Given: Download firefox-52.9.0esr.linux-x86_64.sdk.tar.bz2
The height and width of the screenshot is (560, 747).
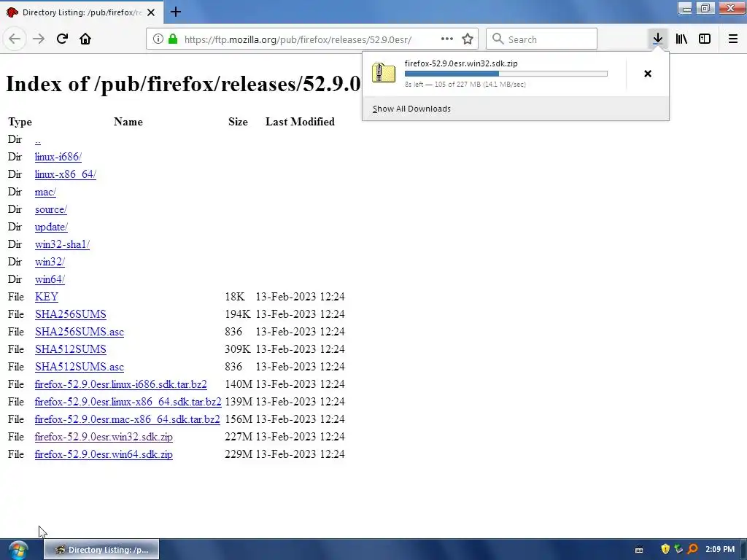Looking at the screenshot, I should (128, 402).
